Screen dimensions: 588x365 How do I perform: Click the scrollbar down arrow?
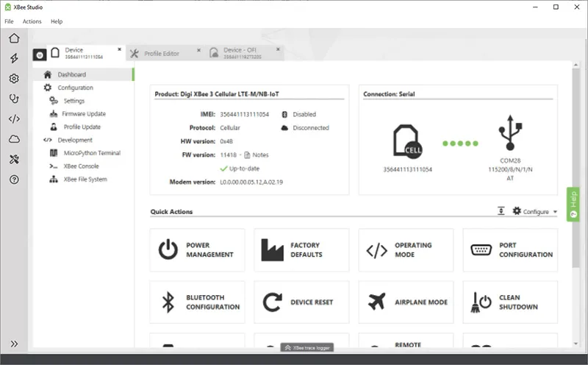click(x=576, y=344)
